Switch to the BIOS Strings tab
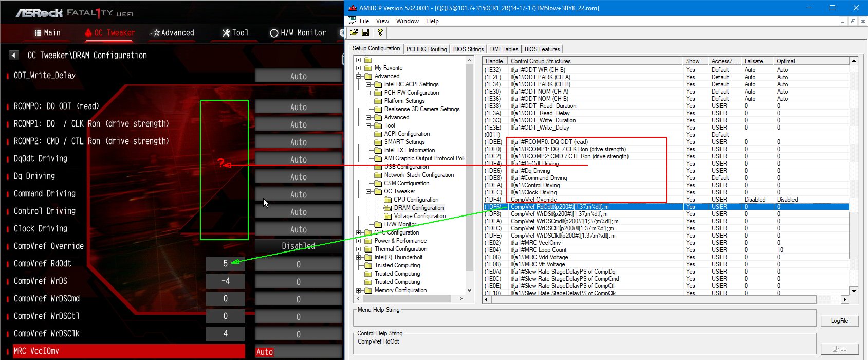The height and width of the screenshot is (360, 868). click(468, 49)
